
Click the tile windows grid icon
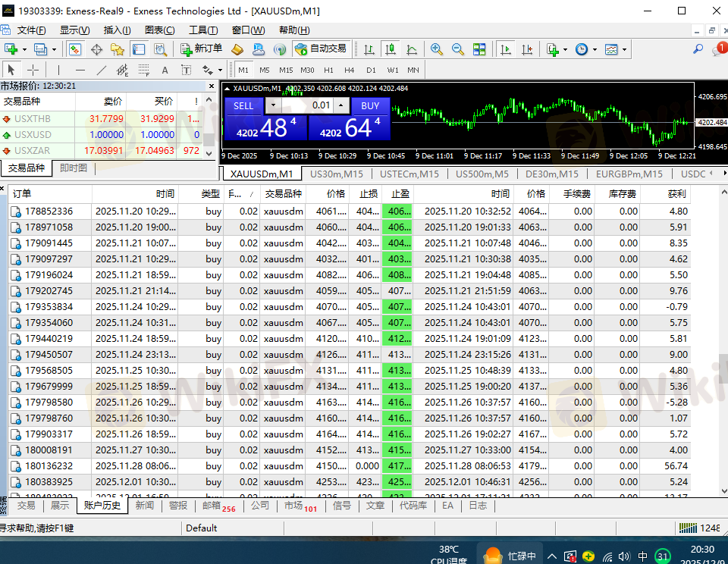click(479, 49)
